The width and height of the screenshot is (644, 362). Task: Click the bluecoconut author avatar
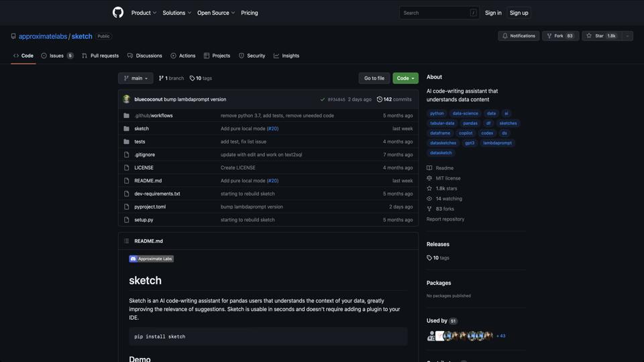tap(126, 99)
